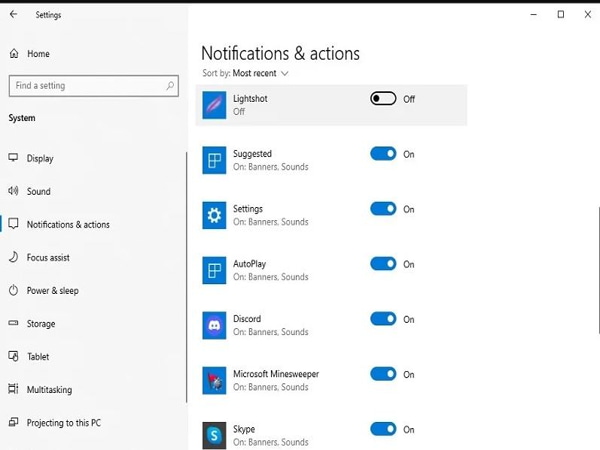Click the Skype app icon
Viewport: 600px width, 450px height.
click(x=214, y=435)
